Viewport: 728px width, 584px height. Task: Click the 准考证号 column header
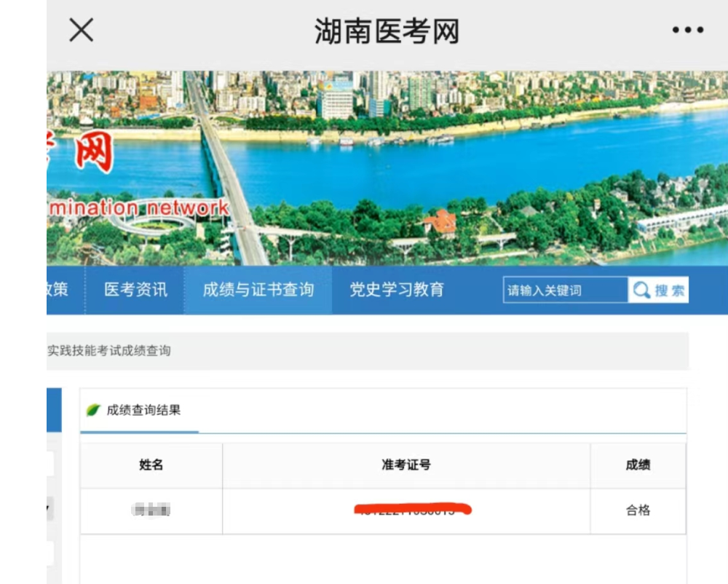pos(406,465)
